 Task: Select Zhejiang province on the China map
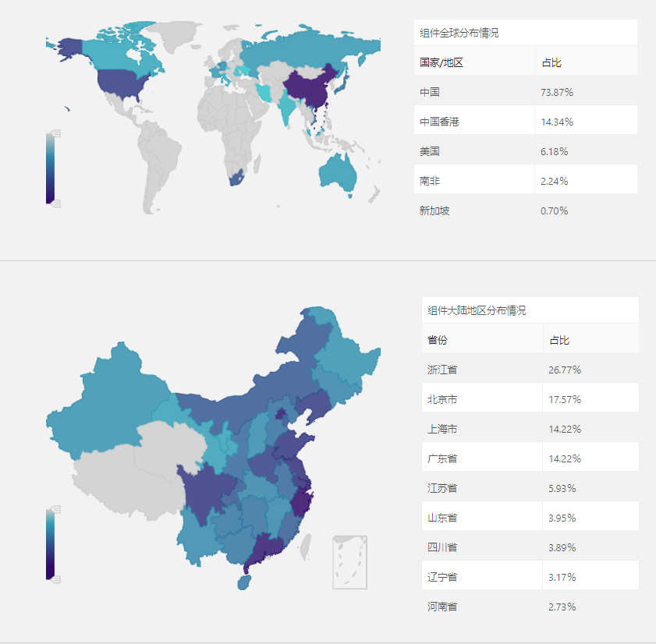click(301, 501)
